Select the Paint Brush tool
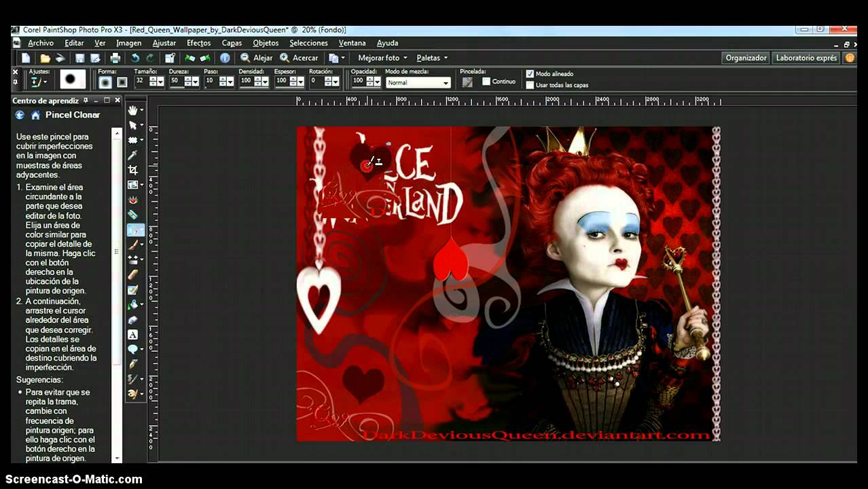Image resolution: width=868 pixels, height=489 pixels. tap(133, 244)
